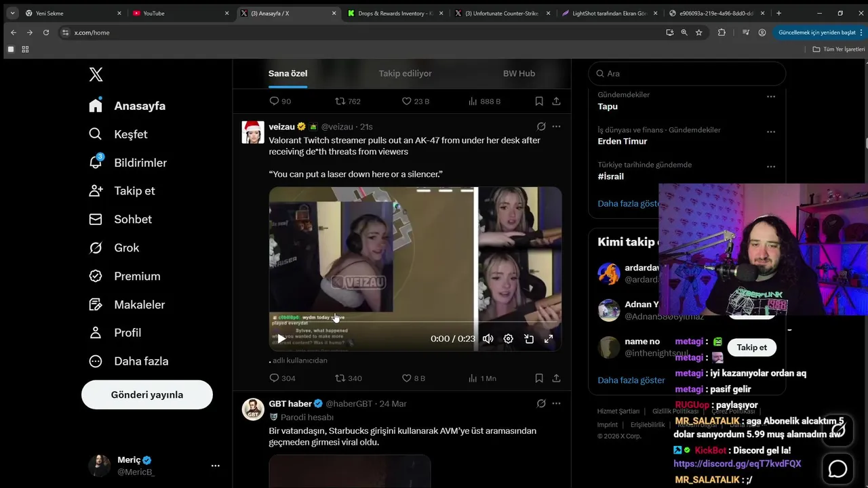View veizau post stats 1 Mn
The width and height of the screenshot is (868, 488).
pyautogui.click(x=481, y=378)
